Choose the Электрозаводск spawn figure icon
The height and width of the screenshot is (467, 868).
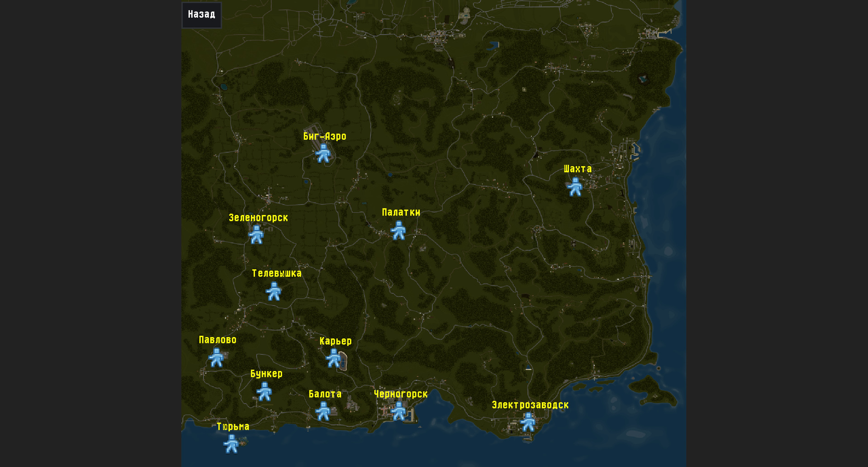pos(528,422)
